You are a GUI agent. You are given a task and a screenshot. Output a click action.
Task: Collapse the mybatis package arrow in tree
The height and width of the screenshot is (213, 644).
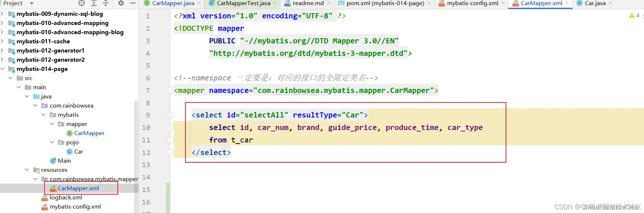click(43, 115)
